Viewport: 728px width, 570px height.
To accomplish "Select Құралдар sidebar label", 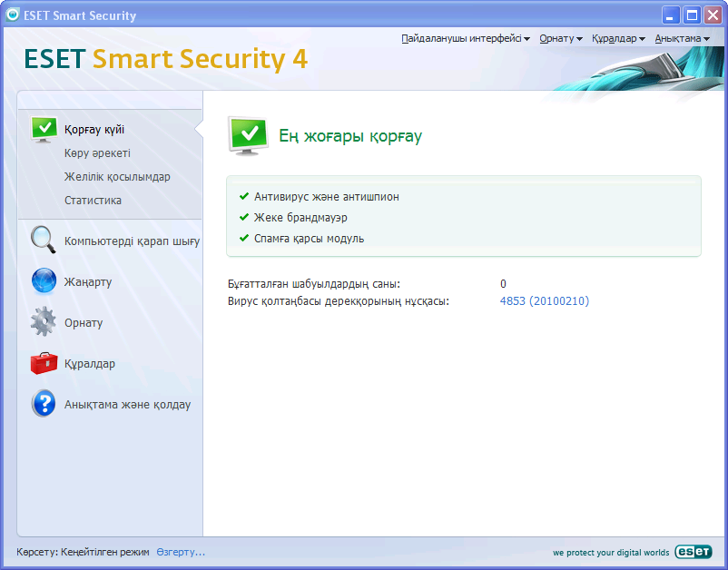I will [x=90, y=364].
